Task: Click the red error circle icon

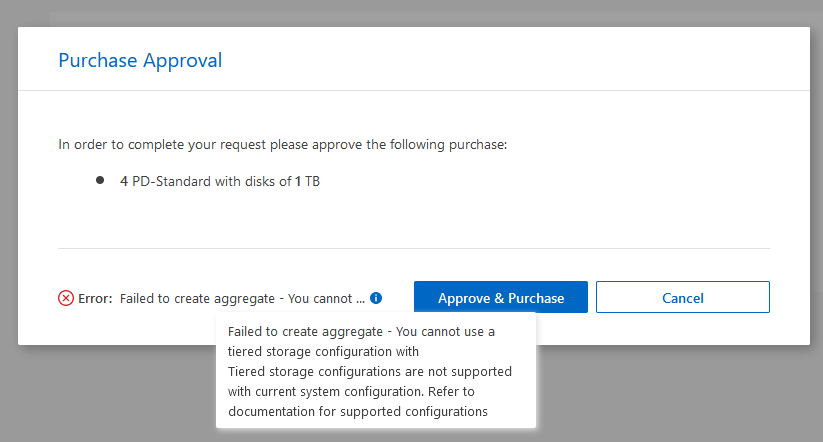Action: [x=66, y=298]
